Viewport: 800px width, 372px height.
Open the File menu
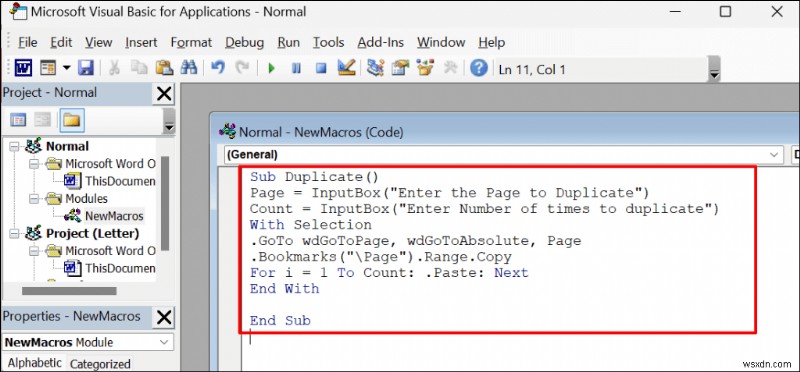pos(27,42)
